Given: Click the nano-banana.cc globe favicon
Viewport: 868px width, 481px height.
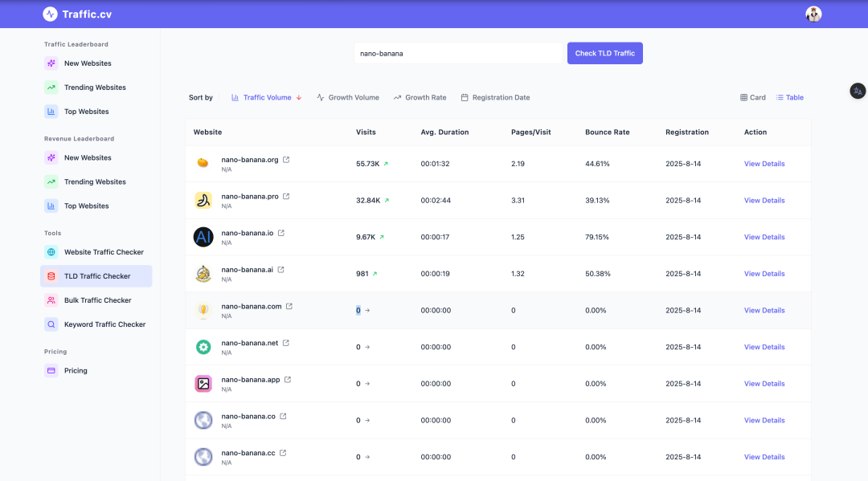Looking at the screenshot, I should 203,457.
